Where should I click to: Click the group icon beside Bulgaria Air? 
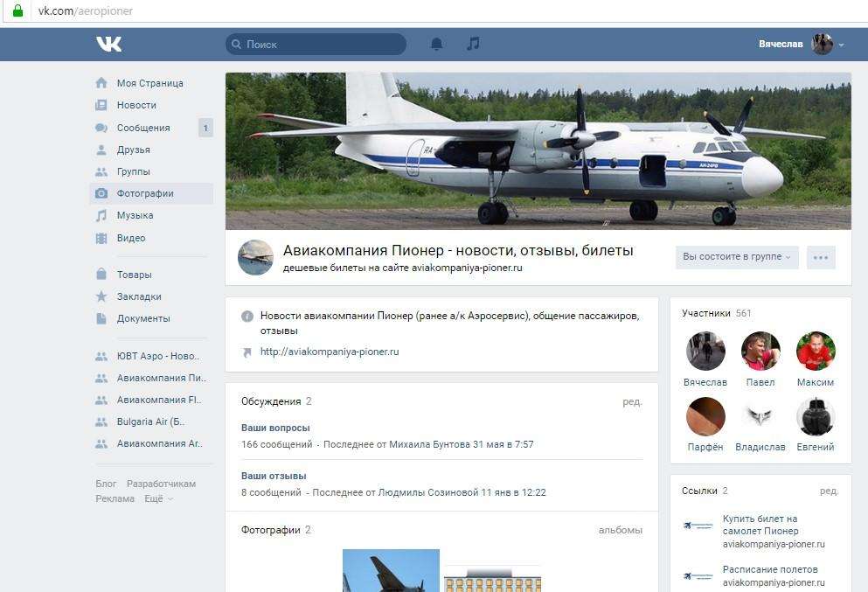point(101,422)
